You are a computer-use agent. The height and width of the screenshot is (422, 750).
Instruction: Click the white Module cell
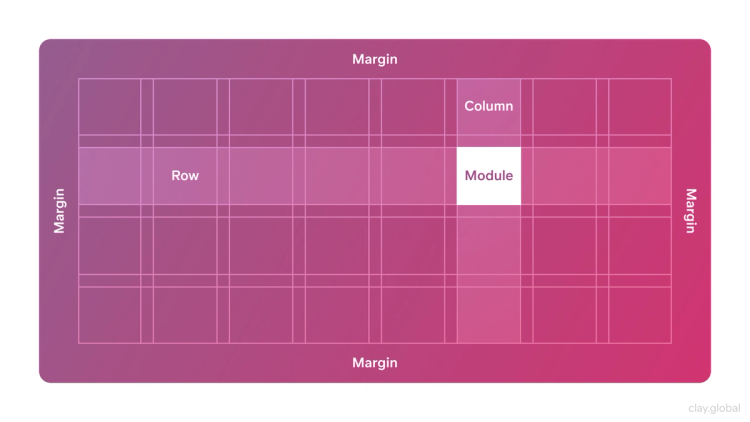coord(488,176)
